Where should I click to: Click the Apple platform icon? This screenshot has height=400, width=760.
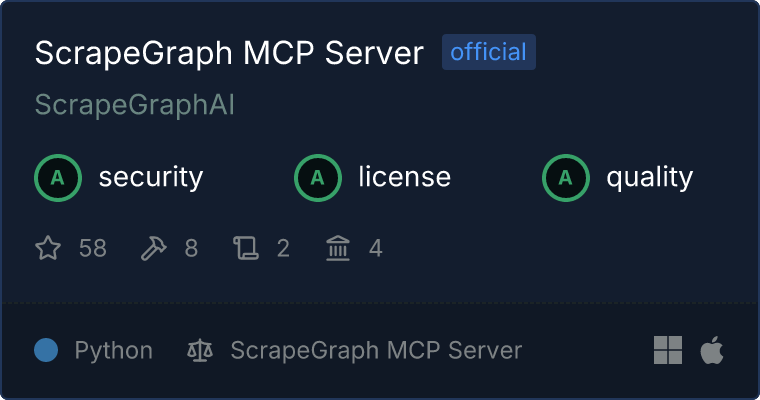point(712,350)
